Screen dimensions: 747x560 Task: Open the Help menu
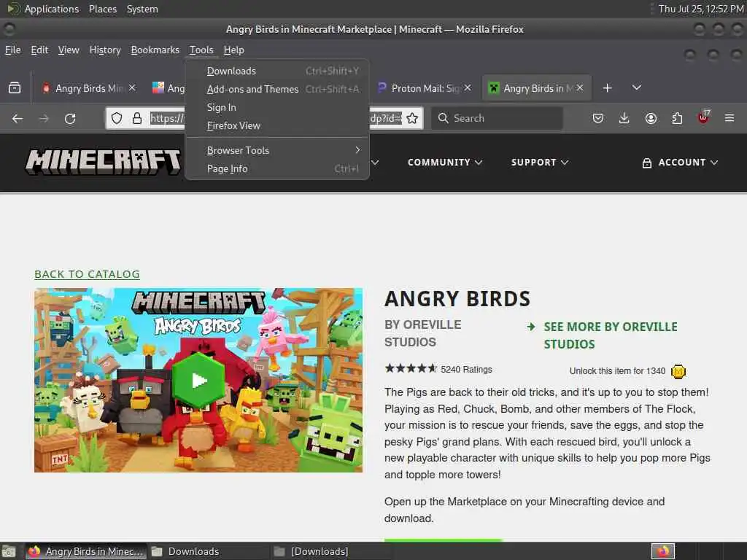(x=234, y=50)
